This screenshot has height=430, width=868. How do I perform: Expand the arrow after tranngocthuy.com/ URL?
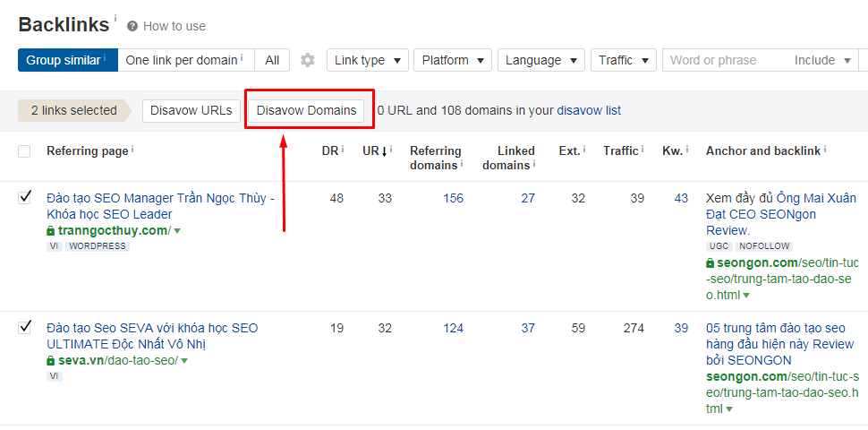tap(177, 231)
